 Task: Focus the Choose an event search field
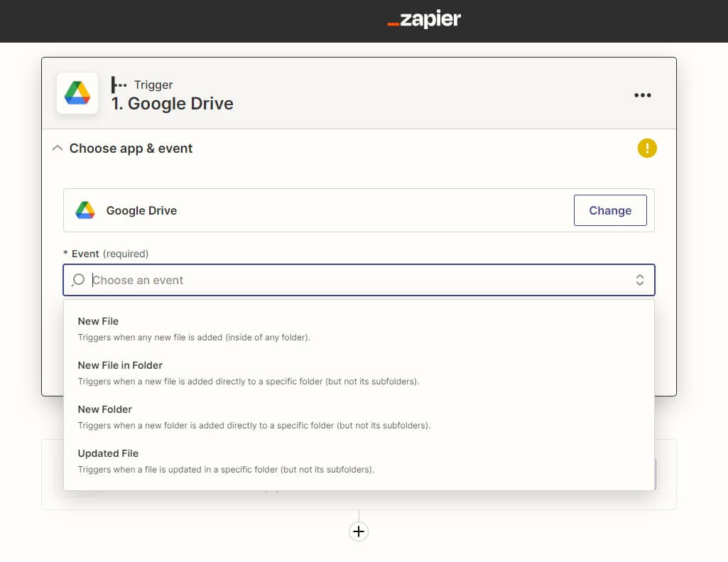point(359,280)
